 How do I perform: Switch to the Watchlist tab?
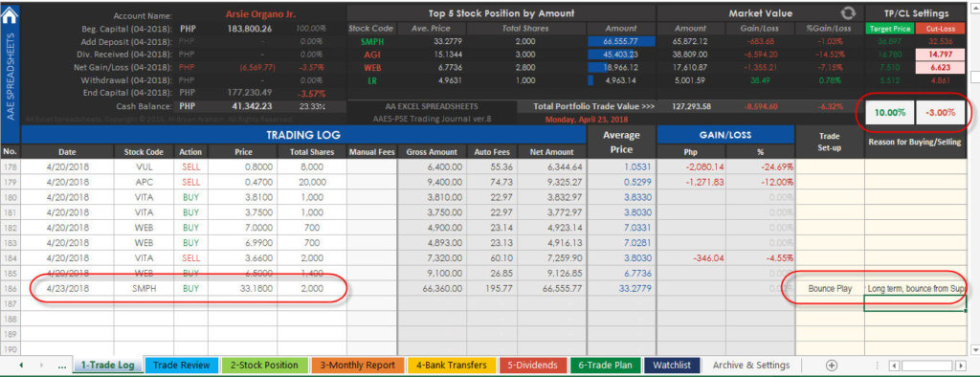pos(673,366)
